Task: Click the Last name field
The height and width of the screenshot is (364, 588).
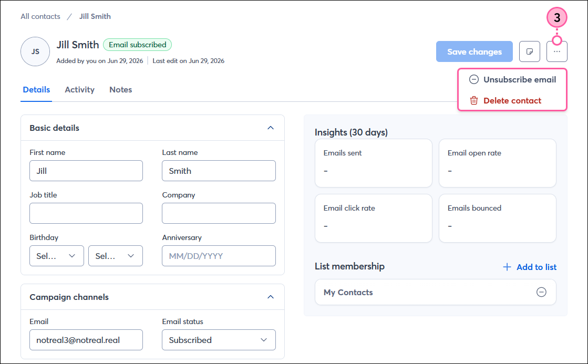Action: 219,171
